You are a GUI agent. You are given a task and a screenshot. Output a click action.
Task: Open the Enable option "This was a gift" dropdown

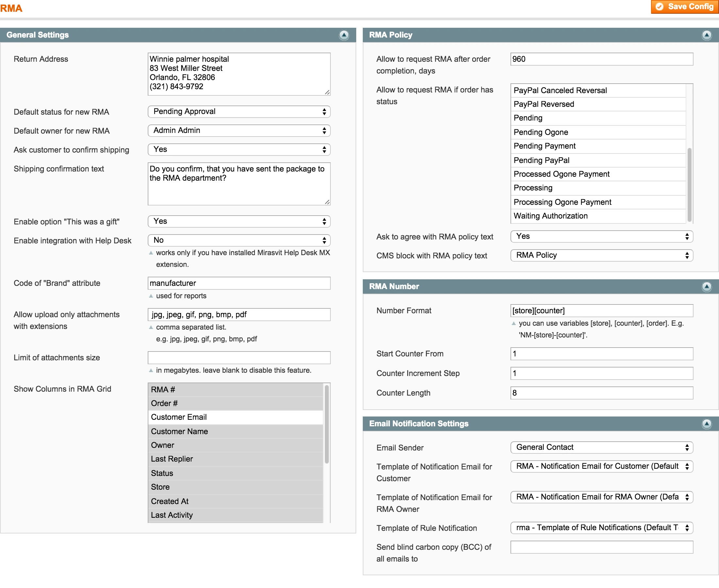pyautogui.click(x=239, y=221)
